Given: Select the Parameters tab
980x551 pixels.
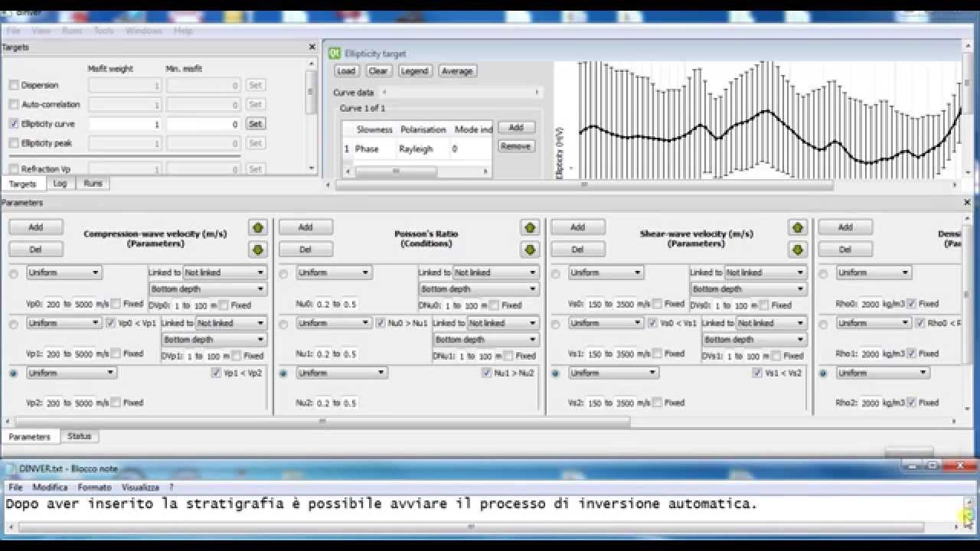Looking at the screenshot, I should coord(30,437).
